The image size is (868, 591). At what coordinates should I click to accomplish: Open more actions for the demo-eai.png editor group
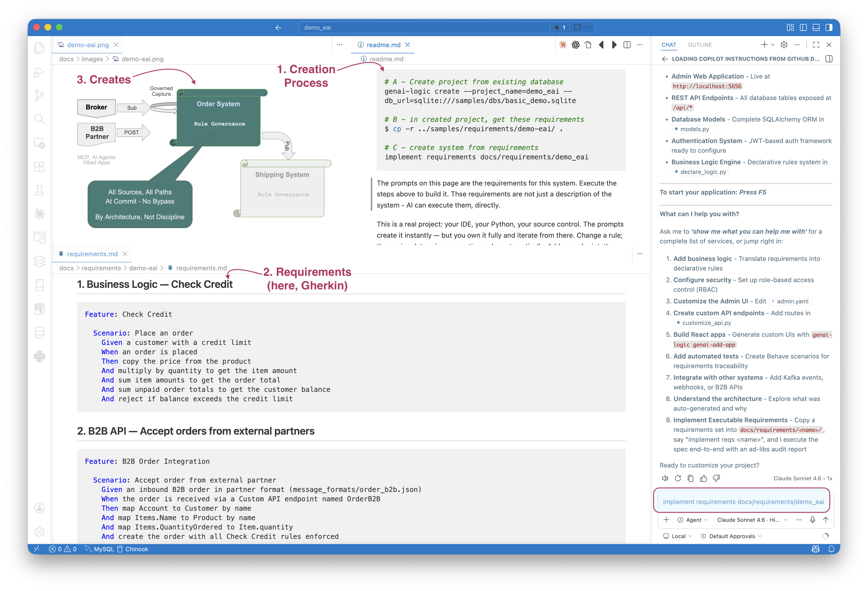click(x=339, y=45)
